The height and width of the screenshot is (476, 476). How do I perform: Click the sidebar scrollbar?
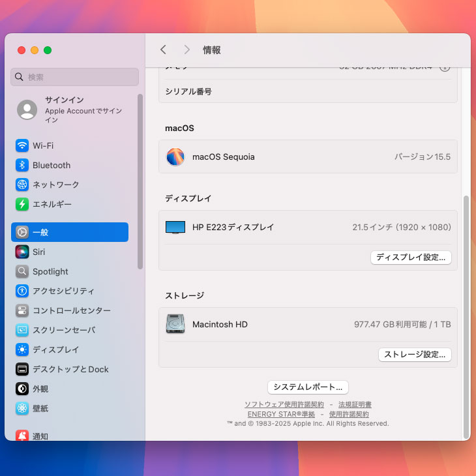pos(140,181)
